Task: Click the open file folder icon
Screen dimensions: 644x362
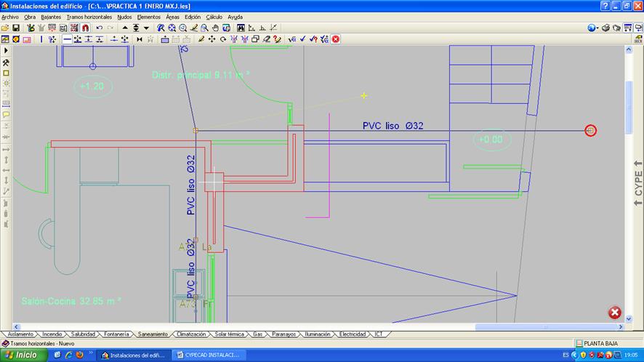Action: click(x=5, y=28)
